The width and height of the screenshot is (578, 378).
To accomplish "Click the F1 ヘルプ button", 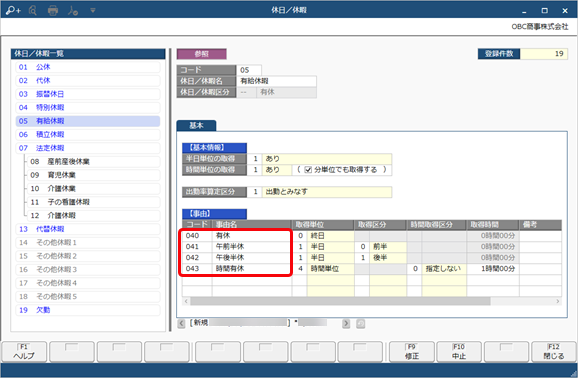I will pyautogui.click(x=24, y=352).
